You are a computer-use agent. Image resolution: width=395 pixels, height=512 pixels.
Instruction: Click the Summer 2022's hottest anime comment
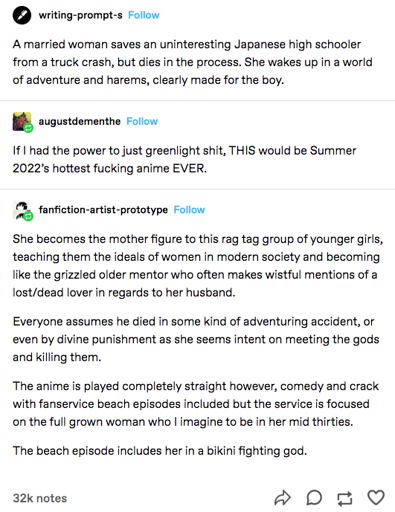tap(184, 159)
